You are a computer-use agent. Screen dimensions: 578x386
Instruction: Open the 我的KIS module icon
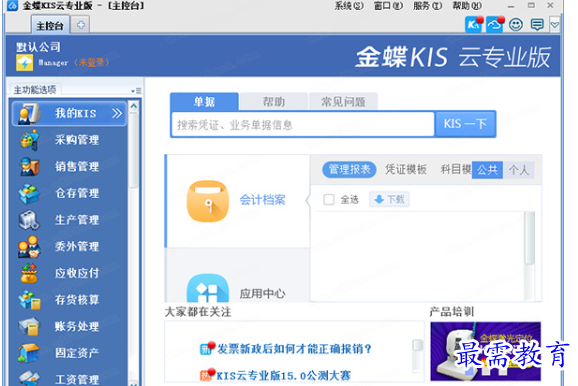coord(29,113)
